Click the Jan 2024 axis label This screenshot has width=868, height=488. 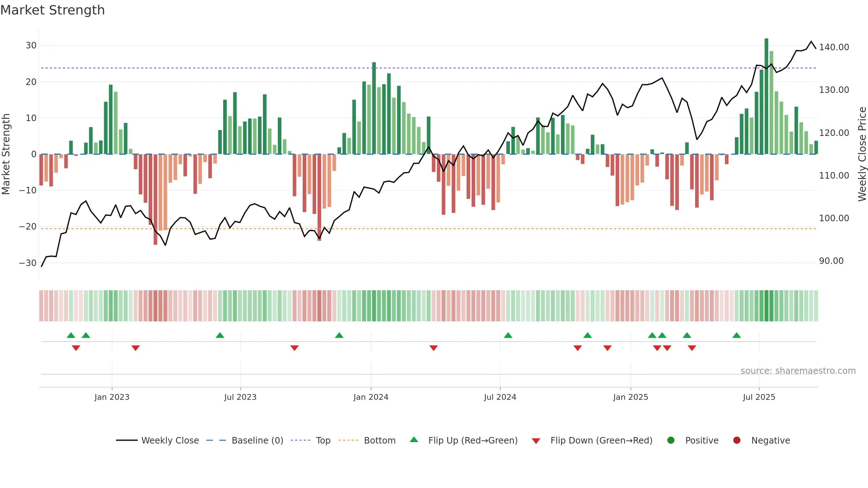371,397
